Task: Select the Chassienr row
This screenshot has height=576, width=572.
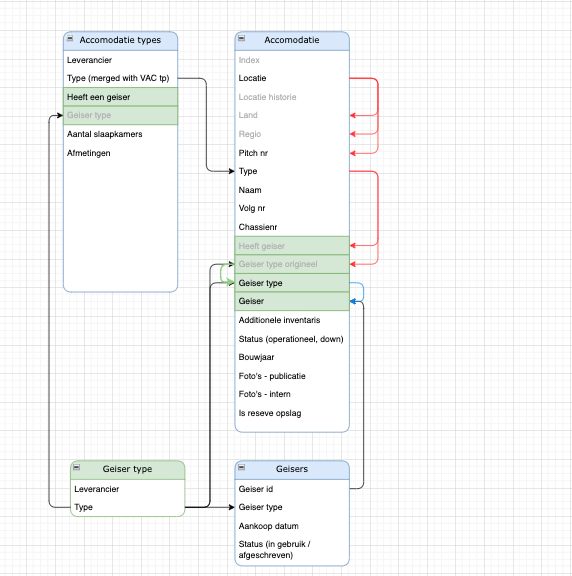Action: tap(292, 227)
